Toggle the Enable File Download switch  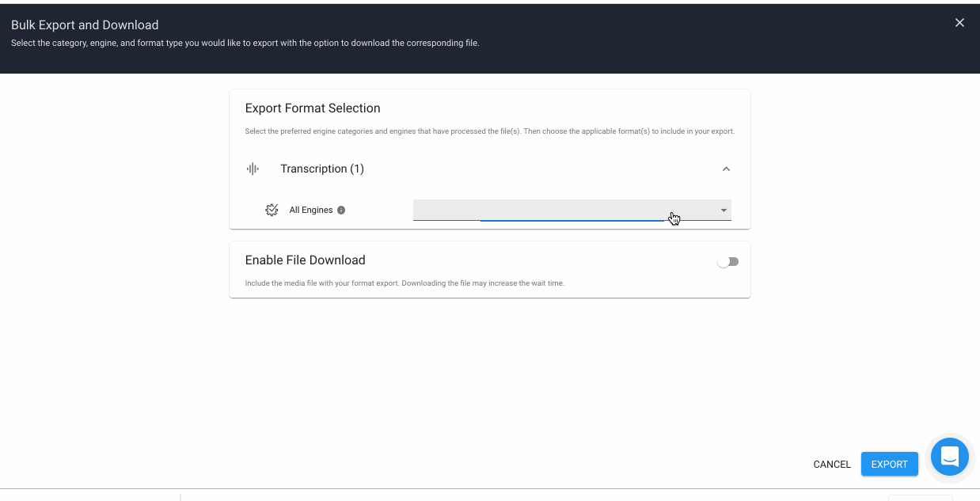(727, 262)
